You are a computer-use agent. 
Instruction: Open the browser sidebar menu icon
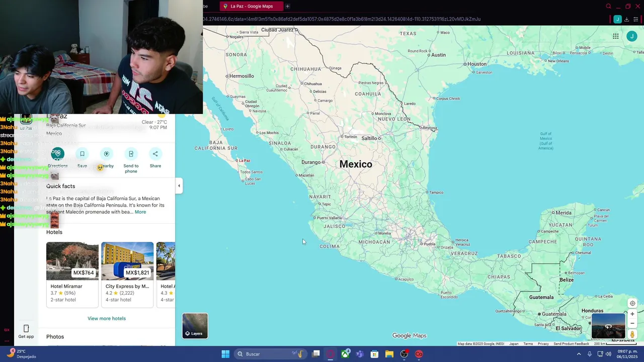(636, 19)
